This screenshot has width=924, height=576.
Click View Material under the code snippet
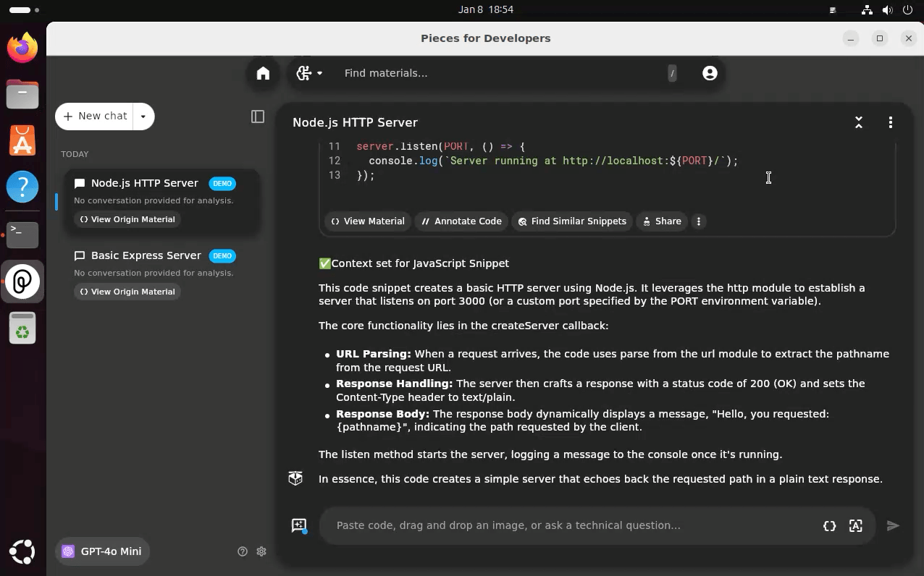point(368,221)
